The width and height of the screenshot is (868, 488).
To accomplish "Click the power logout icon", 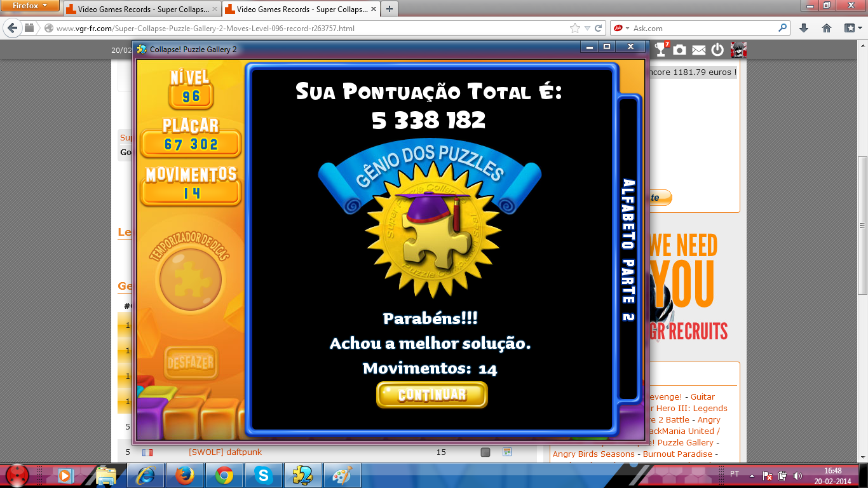I will point(717,50).
